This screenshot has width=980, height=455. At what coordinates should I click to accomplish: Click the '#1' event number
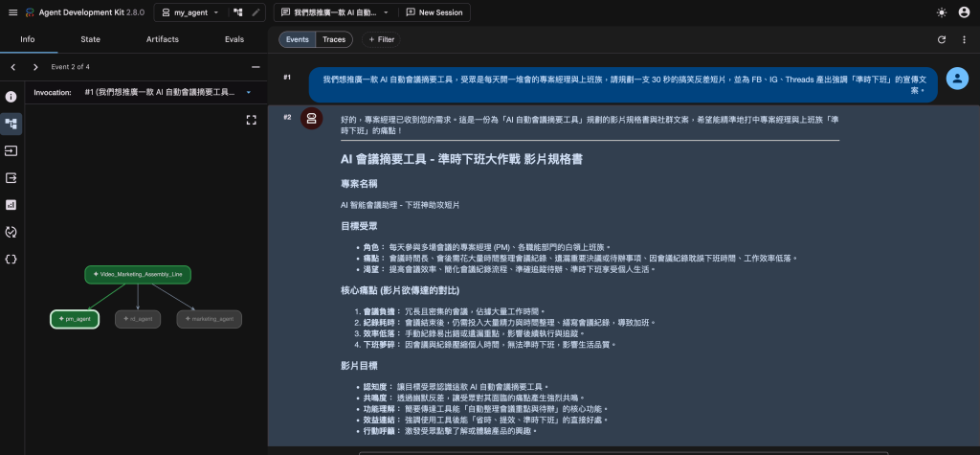click(x=287, y=77)
